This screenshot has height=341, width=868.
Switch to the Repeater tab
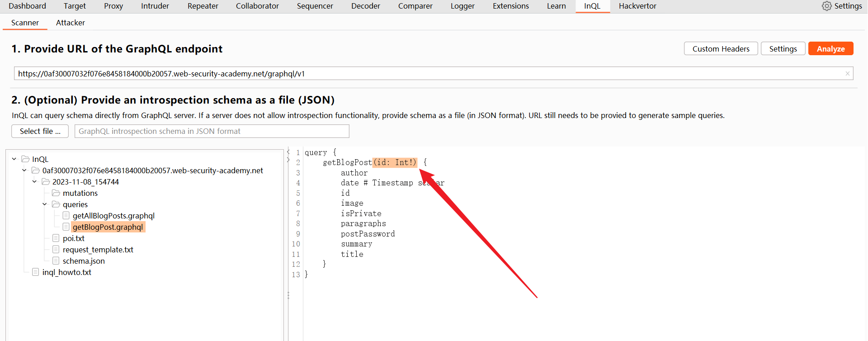203,6
